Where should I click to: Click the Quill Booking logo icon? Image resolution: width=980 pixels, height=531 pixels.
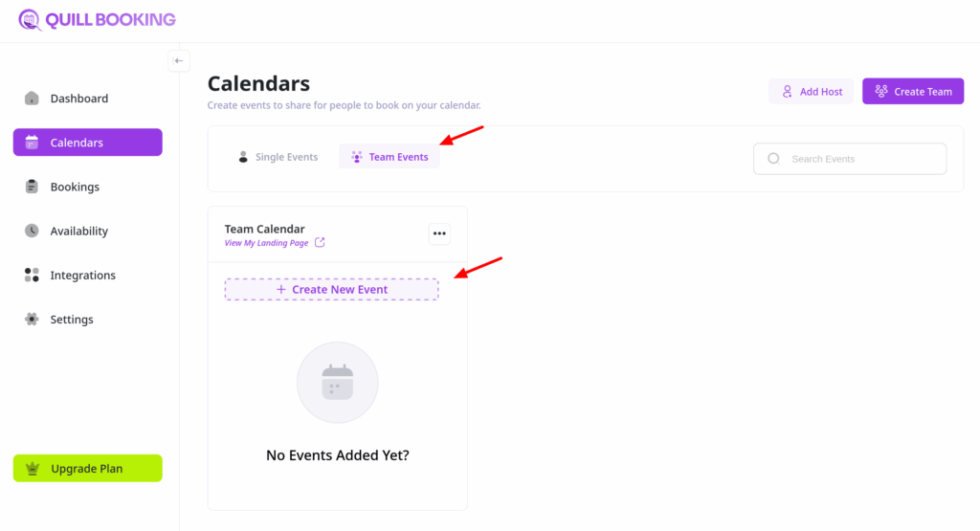pyautogui.click(x=30, y=19)
